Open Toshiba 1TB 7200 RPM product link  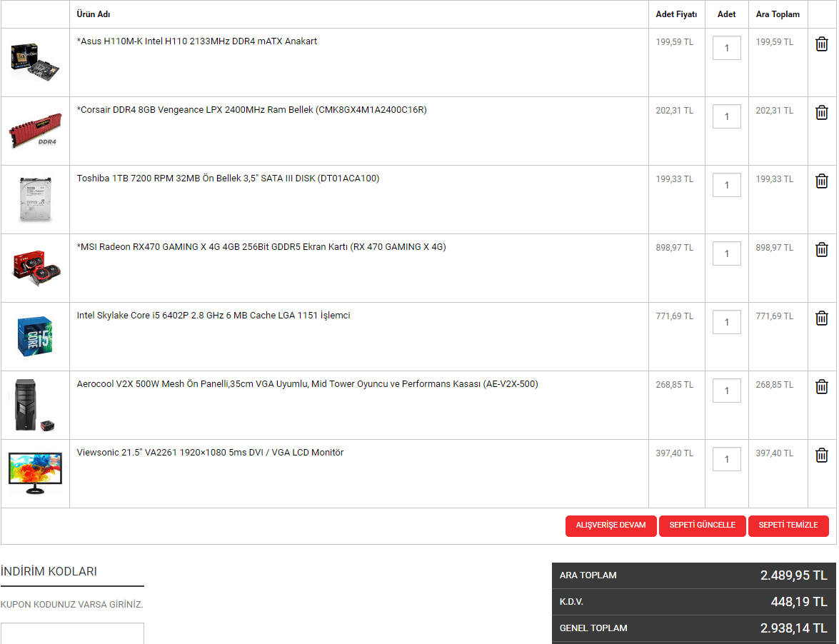[228, 178]
